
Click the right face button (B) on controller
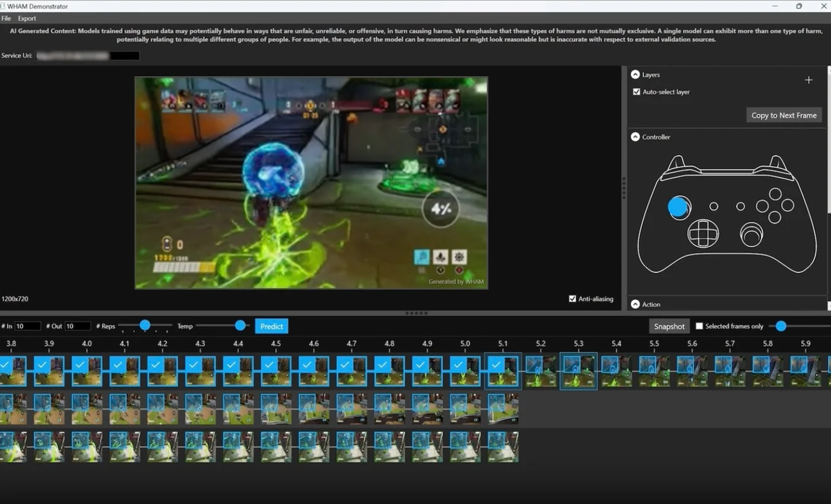tap(788, 205)
